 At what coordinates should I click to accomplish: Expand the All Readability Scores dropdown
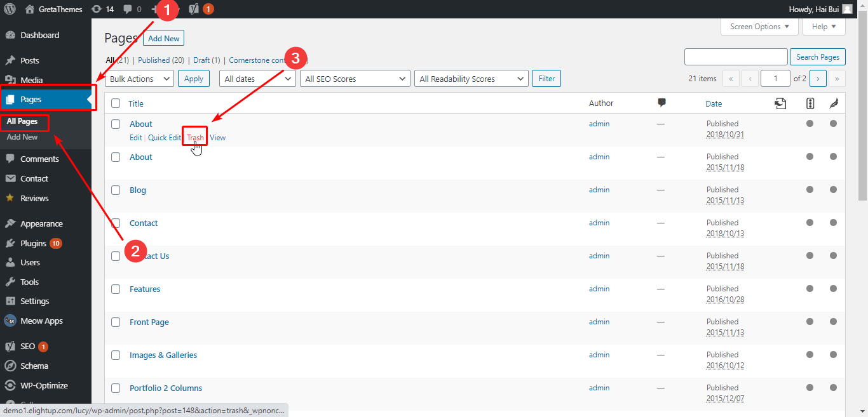coord(471,78)
